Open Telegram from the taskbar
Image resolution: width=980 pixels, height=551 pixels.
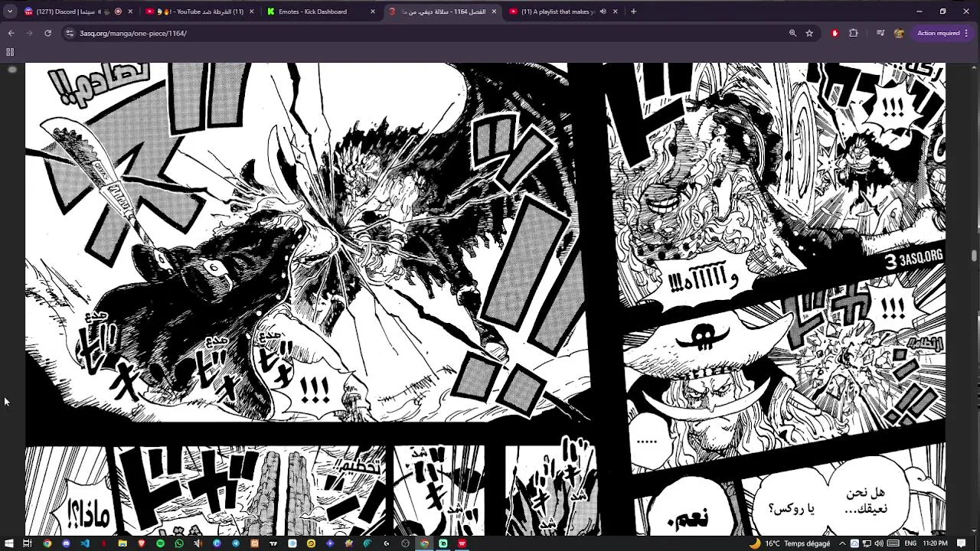tap(236, 543)
